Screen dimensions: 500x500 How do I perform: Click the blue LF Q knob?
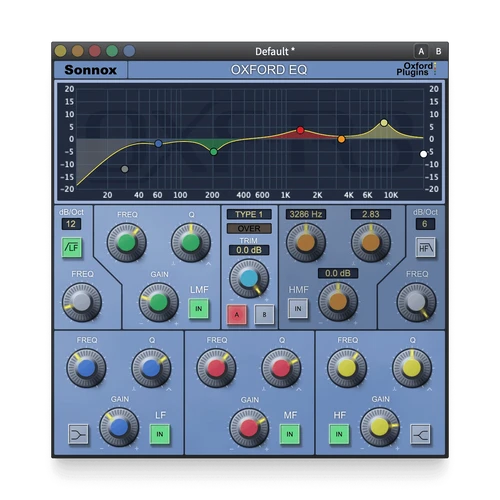151,368
